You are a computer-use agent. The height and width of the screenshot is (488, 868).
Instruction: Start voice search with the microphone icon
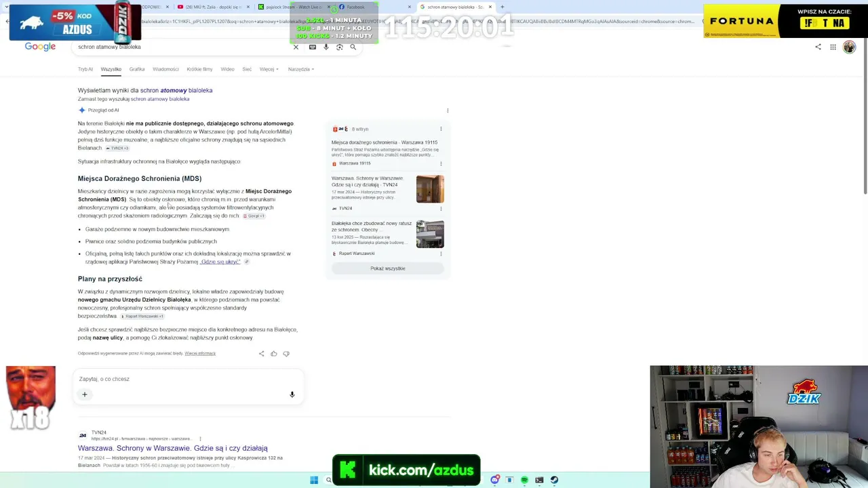[x=326, y=47]
